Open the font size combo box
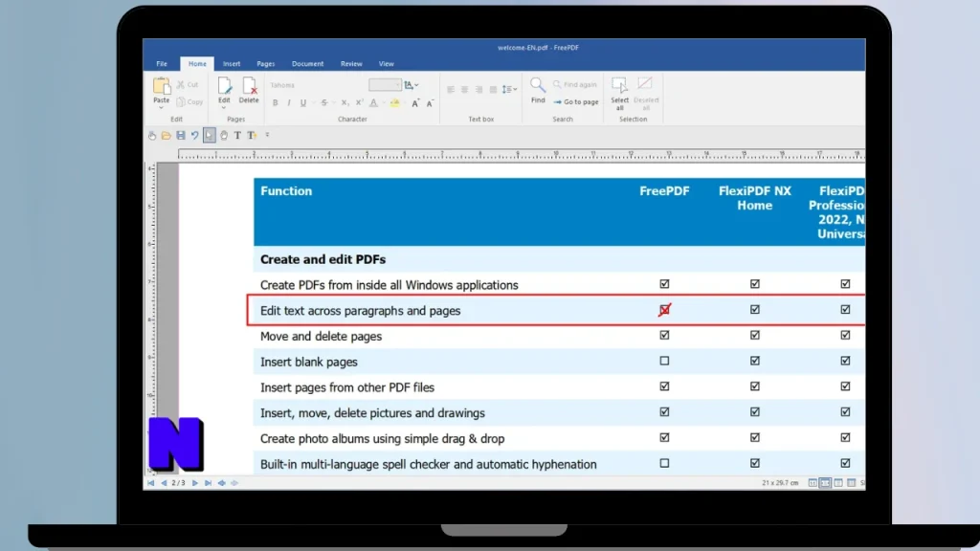 (x=385, y=85)
